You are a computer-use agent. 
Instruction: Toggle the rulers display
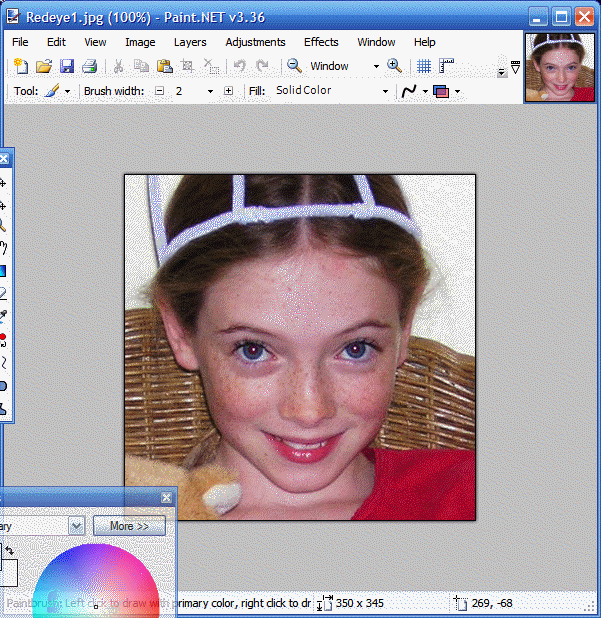pyautogui.click(x=446, y=66)
